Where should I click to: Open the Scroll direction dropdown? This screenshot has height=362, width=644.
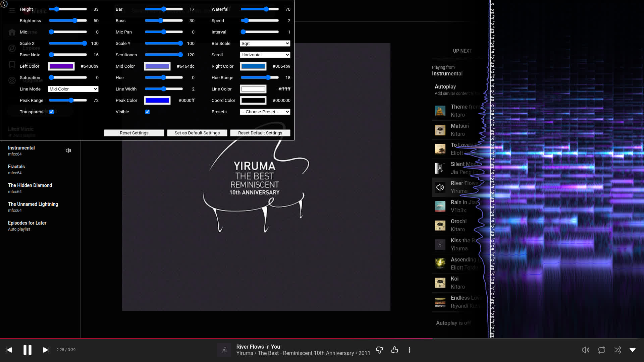(265, 55)
